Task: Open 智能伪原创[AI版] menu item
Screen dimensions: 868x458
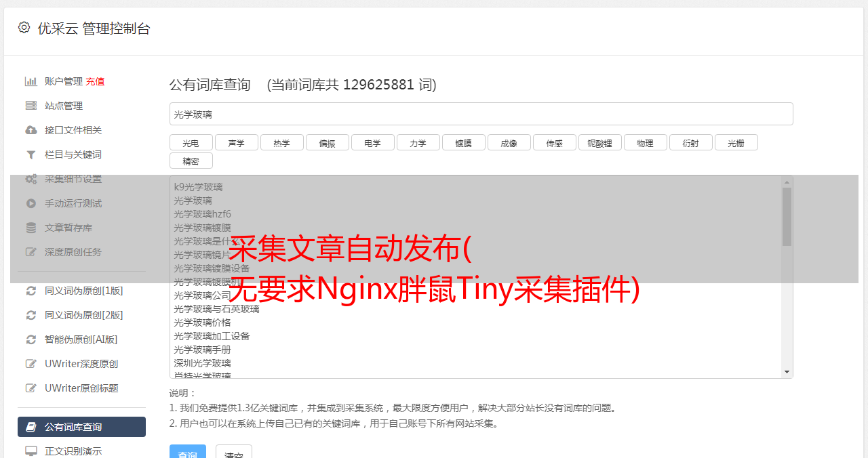Action: [81, 339]
